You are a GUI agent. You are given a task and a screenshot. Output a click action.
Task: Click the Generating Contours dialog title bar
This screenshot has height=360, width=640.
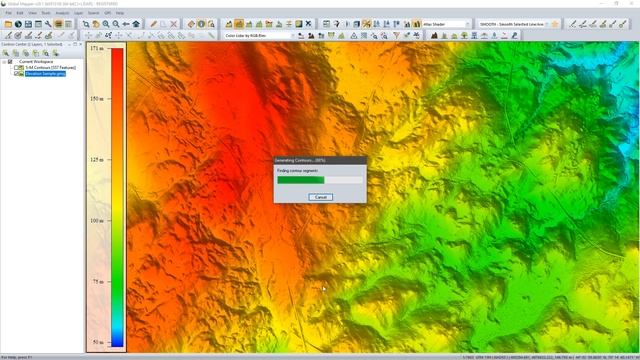coord(320,160)
